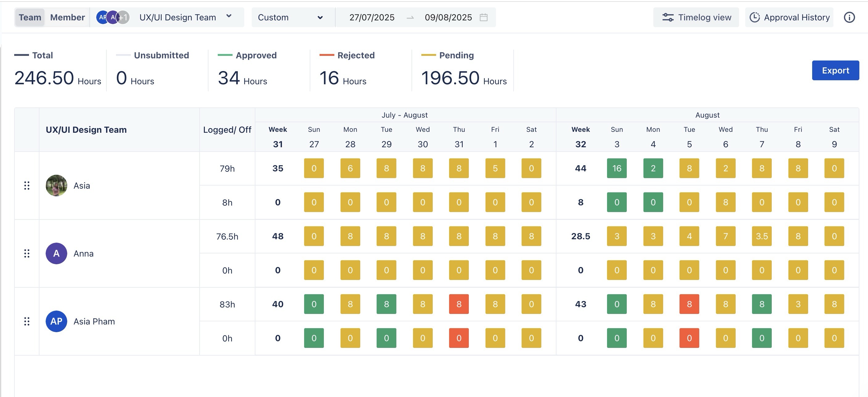Switch to Team view
The height and width of the screenshot is (397, 868).
click(x=30, y=17)
